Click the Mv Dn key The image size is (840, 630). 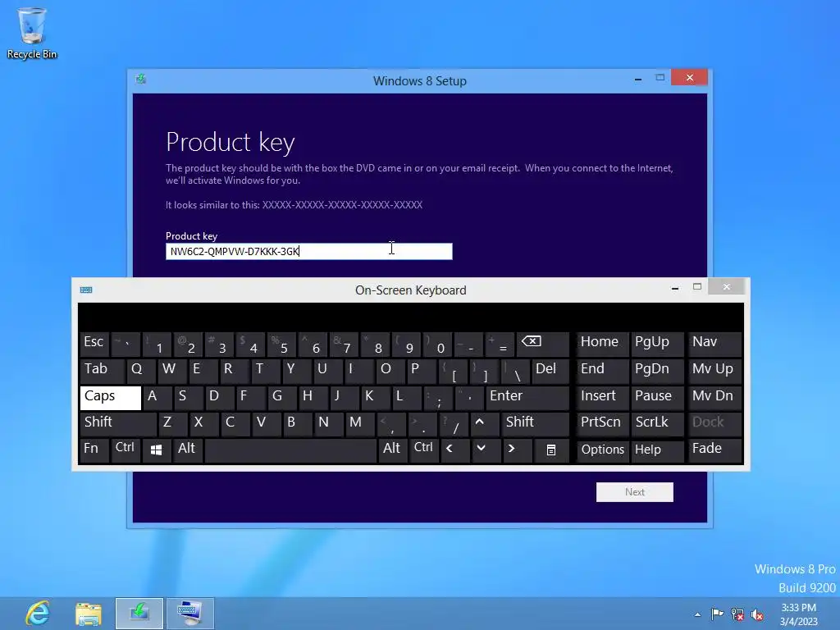pyautogui.click(x=714, y=398)
